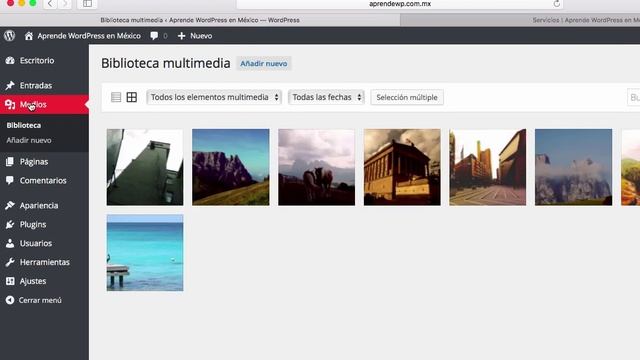This screenshot has width=640, height=360.
Task: Switch to the Biblioteca multimedia browser tab
Action: pos(200,20)
